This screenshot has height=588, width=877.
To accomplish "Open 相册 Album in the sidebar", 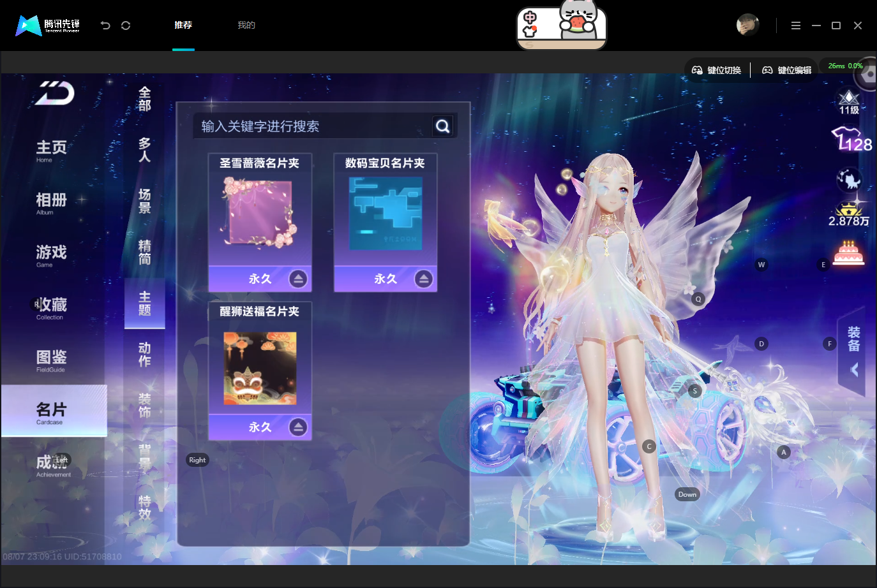I will [x=52, y=203].
